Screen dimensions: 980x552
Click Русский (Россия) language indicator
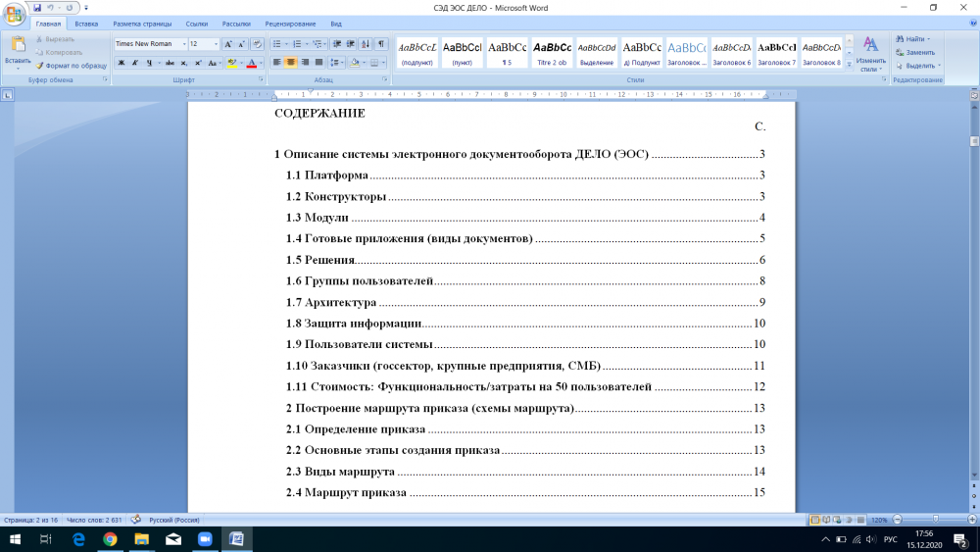173,520
